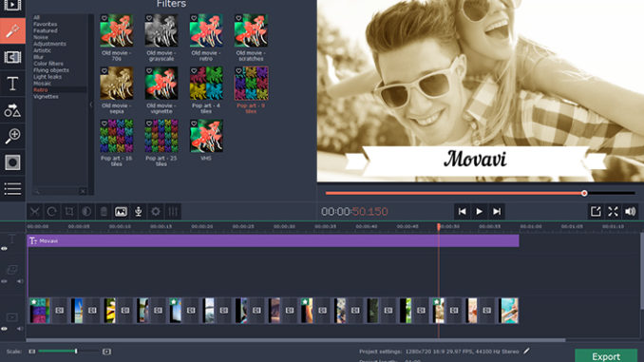Click the timeline Scale slider handle

pos(76,352)
